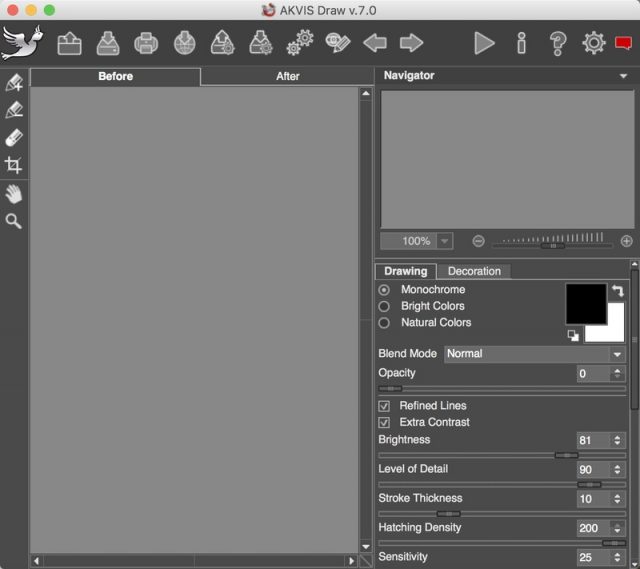This screenshot has width=640, height=569.
Task: Click the Opacity value stepper arrows
Action: click(x=617, y=373)
